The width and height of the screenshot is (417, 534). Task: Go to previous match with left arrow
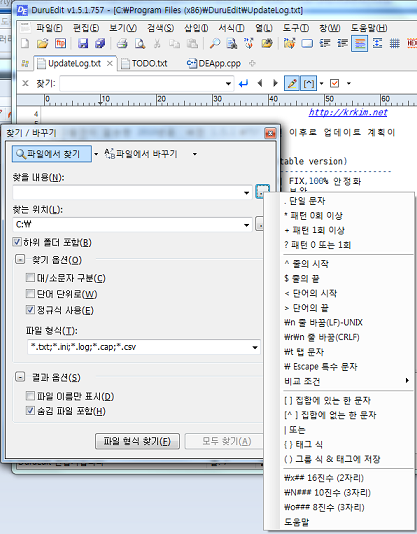(260, 83)
